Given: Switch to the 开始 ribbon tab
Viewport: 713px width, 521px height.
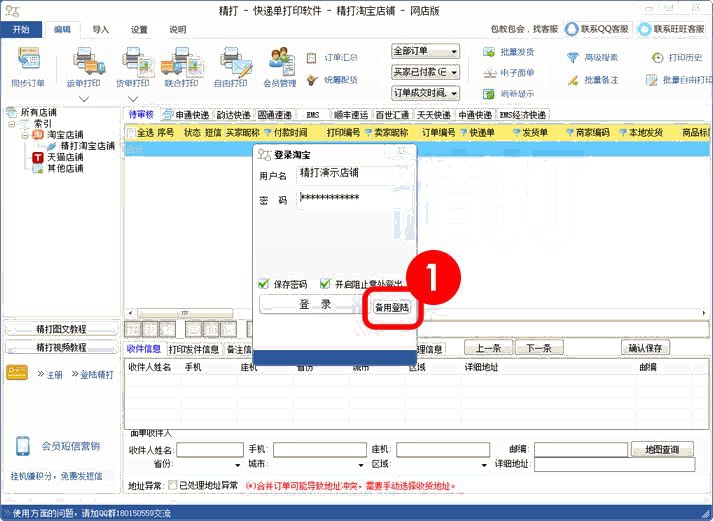Looking at the screenshot, I should 21,30.
